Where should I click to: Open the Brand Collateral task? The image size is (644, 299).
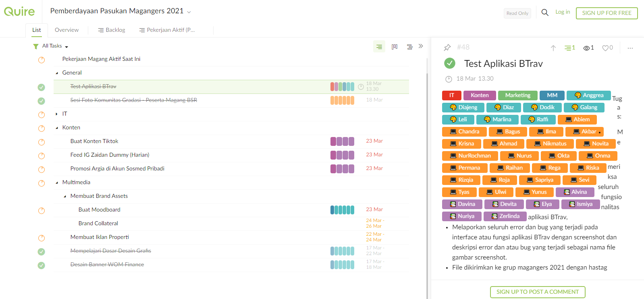[98, 224]
